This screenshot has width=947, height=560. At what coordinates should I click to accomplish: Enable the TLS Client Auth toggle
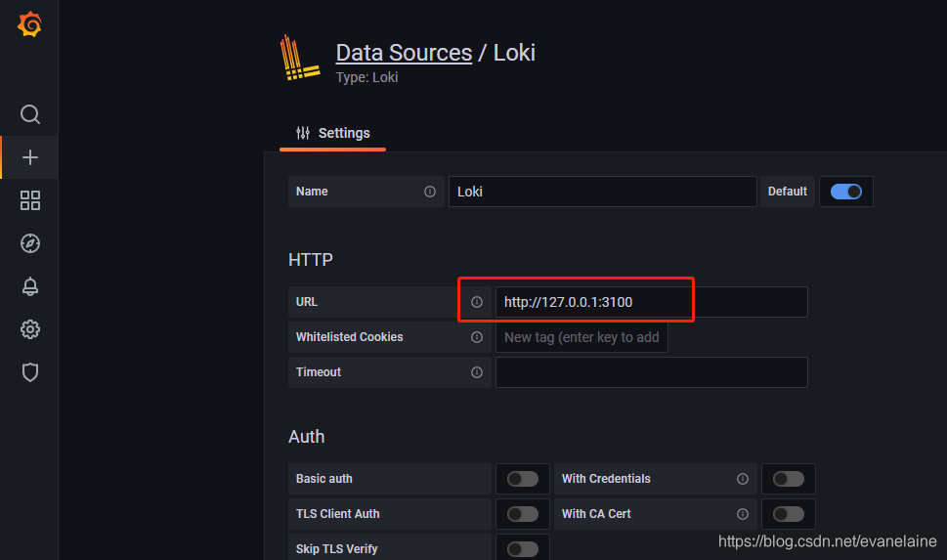(523, 514)
